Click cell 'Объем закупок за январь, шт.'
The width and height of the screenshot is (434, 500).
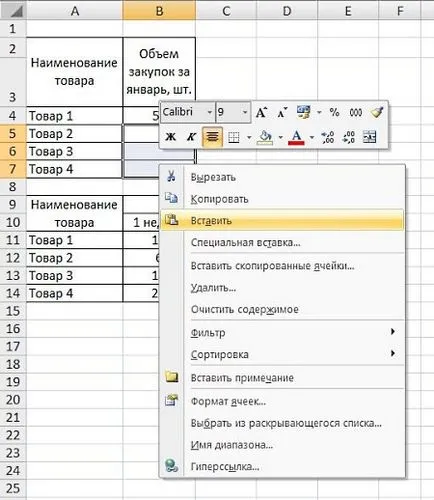(159, 72)
